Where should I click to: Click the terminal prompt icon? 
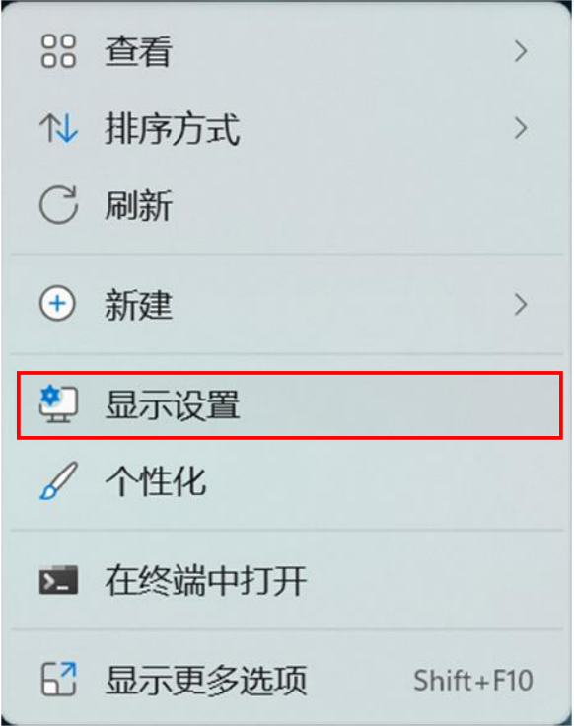[x=58, y=580]
